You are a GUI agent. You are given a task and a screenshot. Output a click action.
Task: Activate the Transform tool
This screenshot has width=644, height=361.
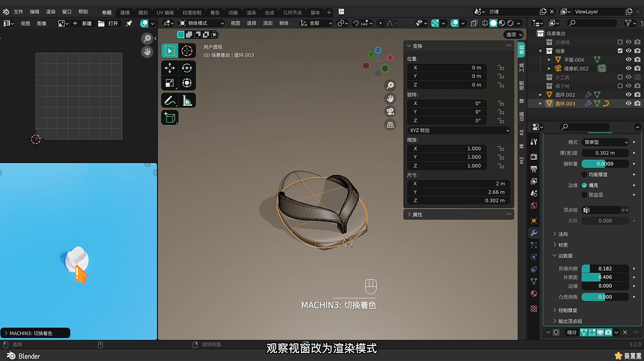[x=187, y=83]
